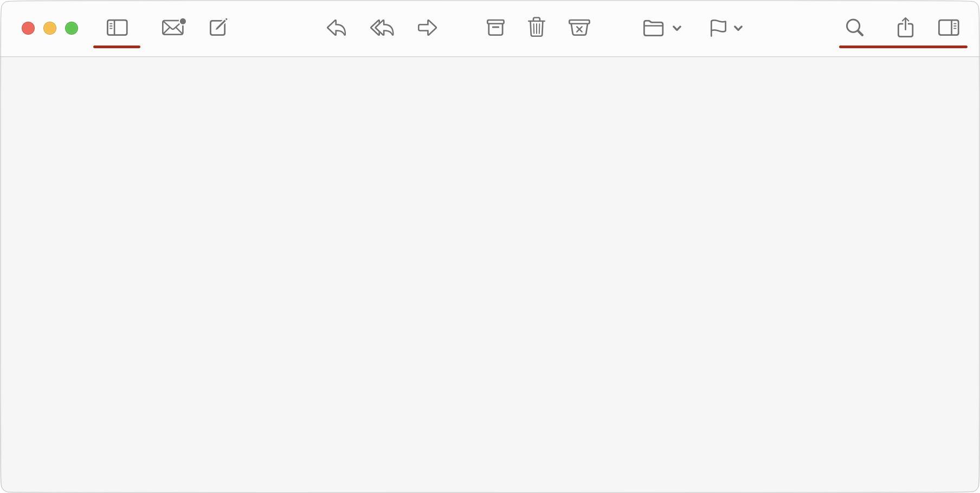Expand the folder dropdown chevron
The width and height of the screenshot is (980, 493).
(x=677, y=28)
